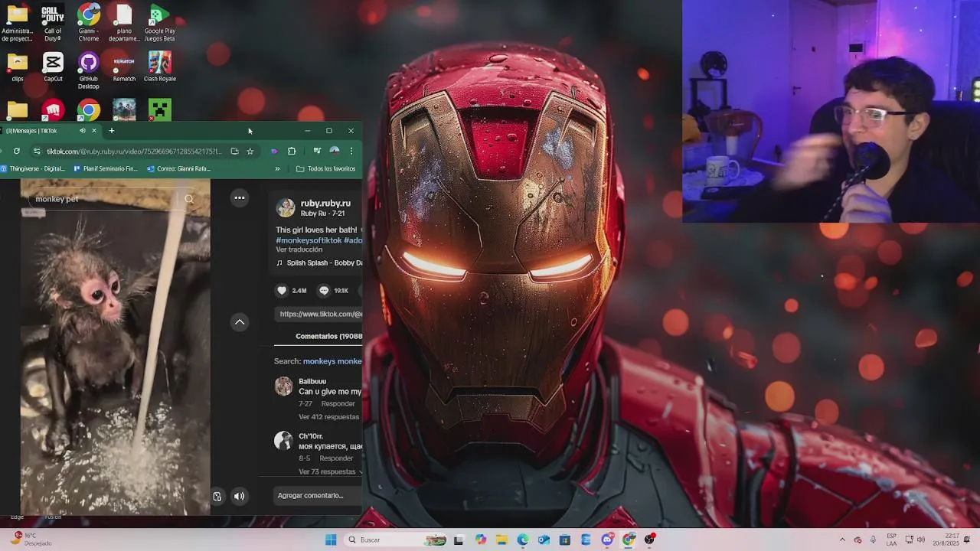Expand Ver 73 respuestas replies
980x551 pixels.
[x=328, y=471]
